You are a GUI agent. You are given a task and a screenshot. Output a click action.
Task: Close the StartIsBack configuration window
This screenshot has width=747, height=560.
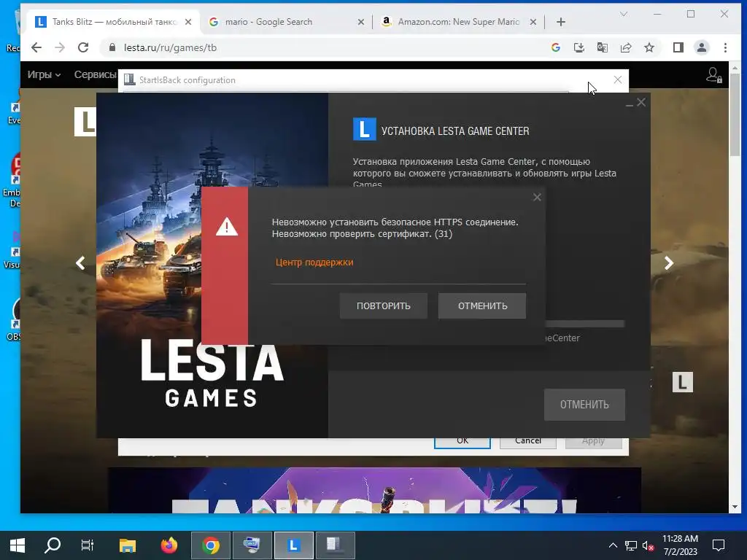[x=617, y=80]
